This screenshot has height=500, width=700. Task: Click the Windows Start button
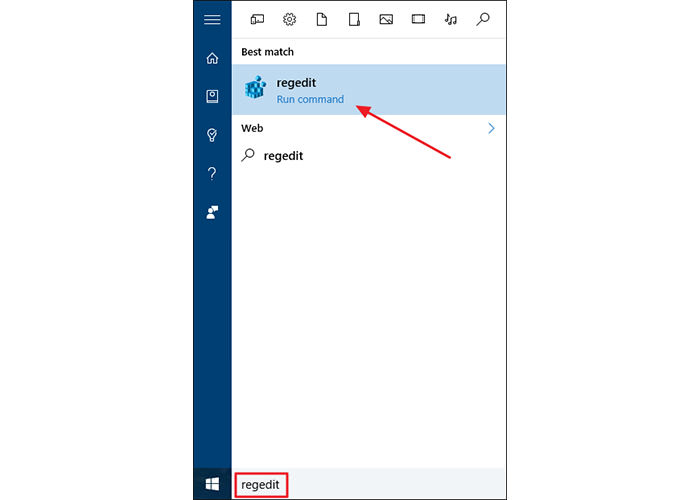212,485
